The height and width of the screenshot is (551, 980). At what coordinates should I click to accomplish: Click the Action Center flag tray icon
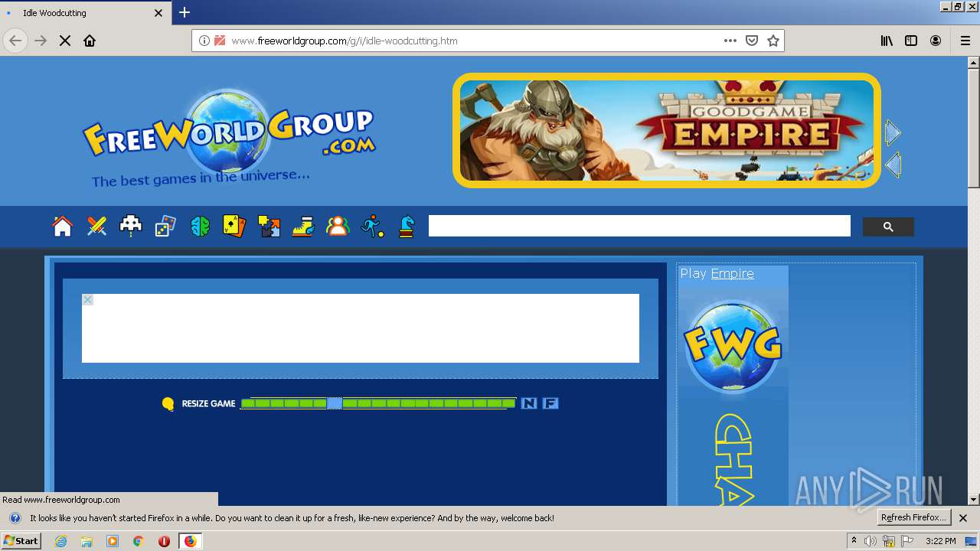click(x=907, y=541)
